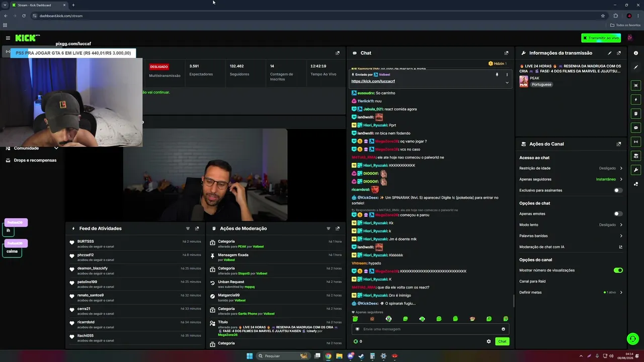644x362 pixels.
Task: Toggle the stream preview widget in right sidebar
Action: [636, 85]
